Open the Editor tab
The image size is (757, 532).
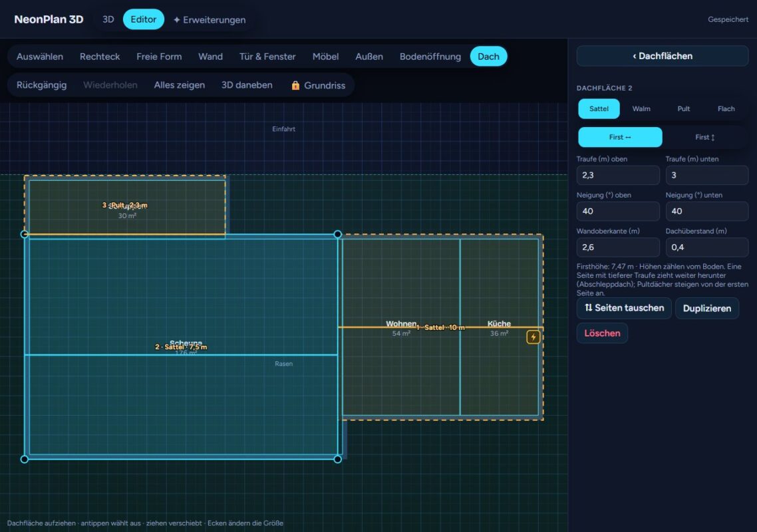[144, 19]
